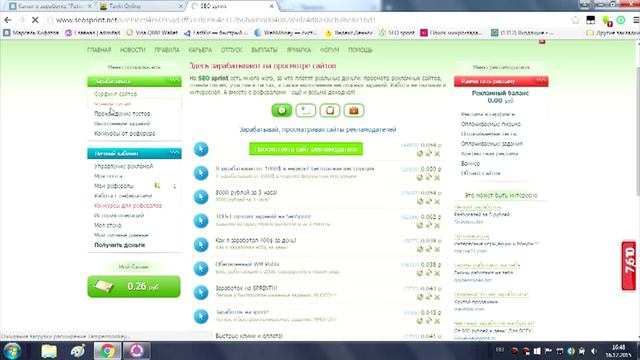Image resolution: width=640 pixels, height=360 pixels.
Task: Click taskbar volume speaker icon
Action: [x=594, y=351]
